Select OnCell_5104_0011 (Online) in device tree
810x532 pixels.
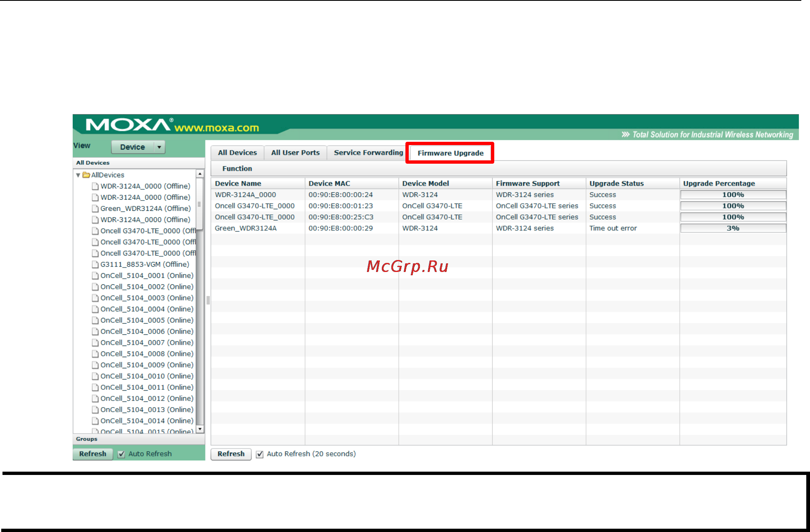[147, 387]
